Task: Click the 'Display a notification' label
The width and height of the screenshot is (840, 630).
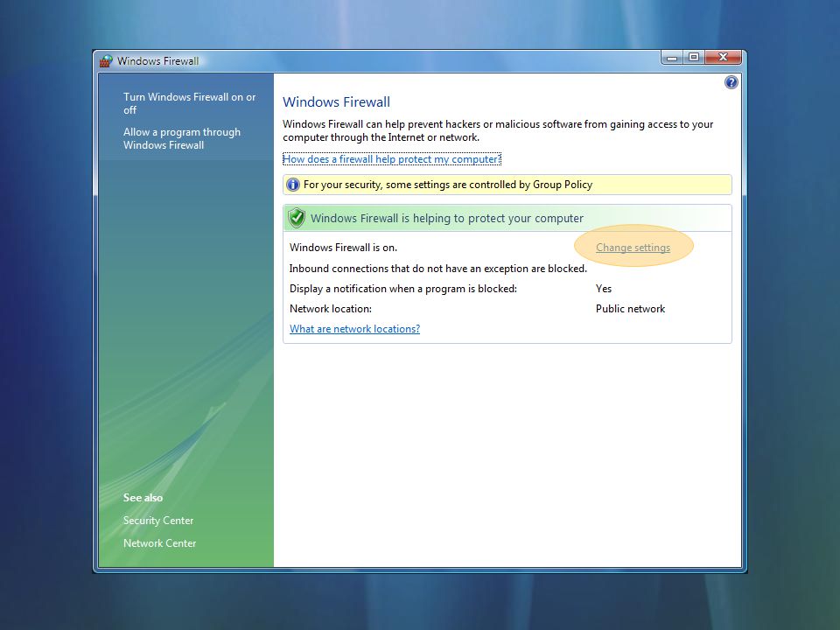Action: click(403, 289)
